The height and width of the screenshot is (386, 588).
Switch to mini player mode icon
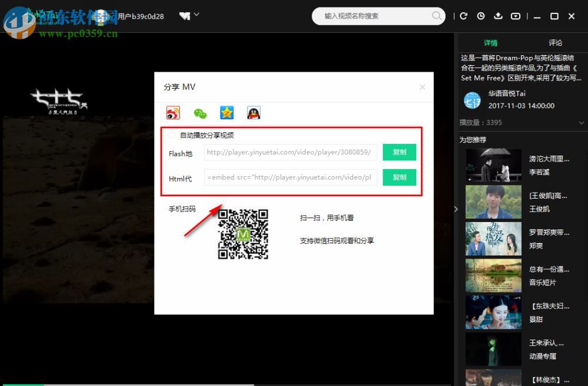[514, 16]
